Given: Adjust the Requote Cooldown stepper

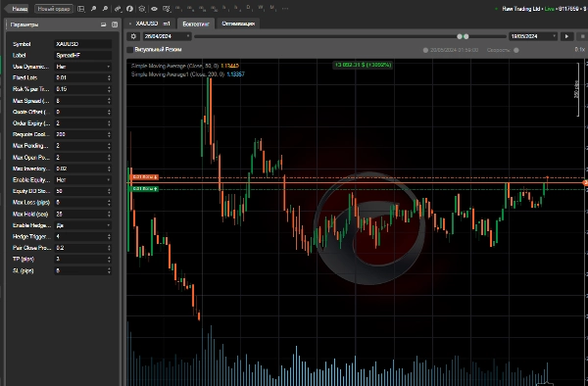Looking at the screenshot, I should pyautogui.click(x=109, y=134).
